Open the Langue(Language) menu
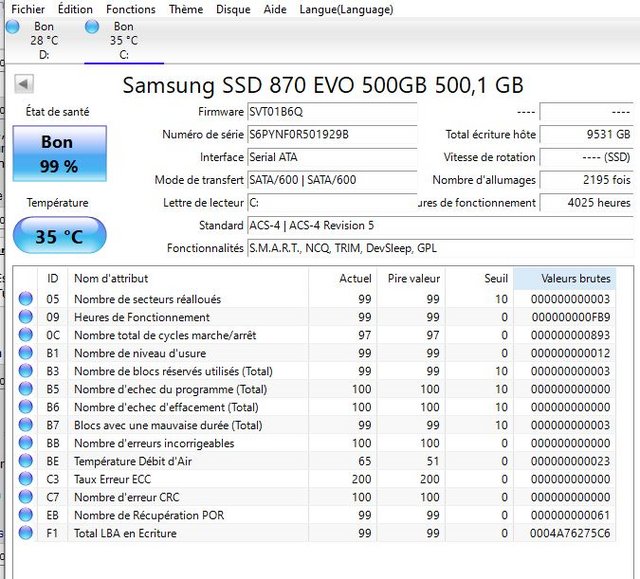The image size is (640, 579). tap(346, 9)
